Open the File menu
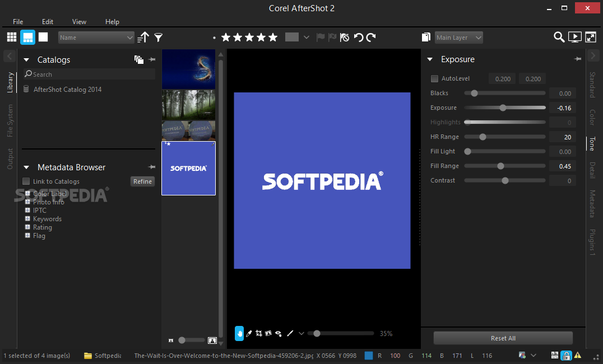This screenshot has height=364, width=603. (18, 21)
